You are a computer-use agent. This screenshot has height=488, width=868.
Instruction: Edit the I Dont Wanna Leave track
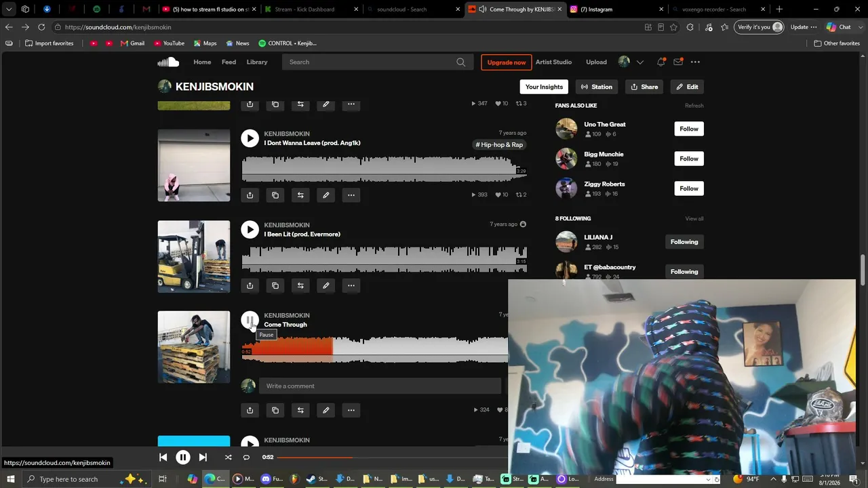click(x=325, y=195)
